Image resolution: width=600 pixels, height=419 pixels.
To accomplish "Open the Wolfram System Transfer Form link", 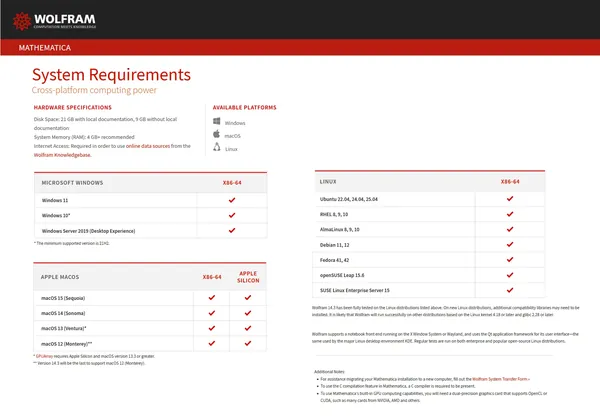I will 501,379.
